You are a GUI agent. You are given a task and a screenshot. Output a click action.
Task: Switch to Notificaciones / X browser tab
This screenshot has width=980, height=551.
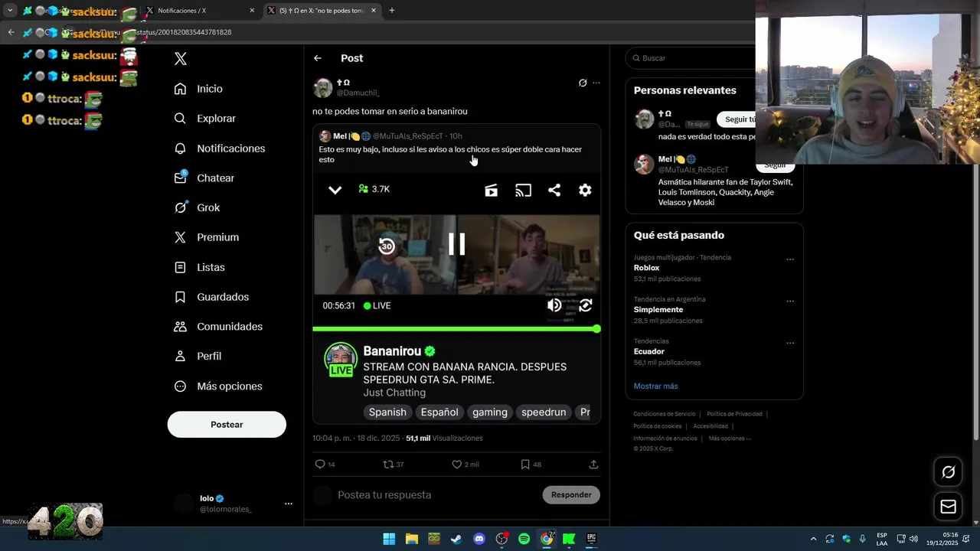point(199,11)
